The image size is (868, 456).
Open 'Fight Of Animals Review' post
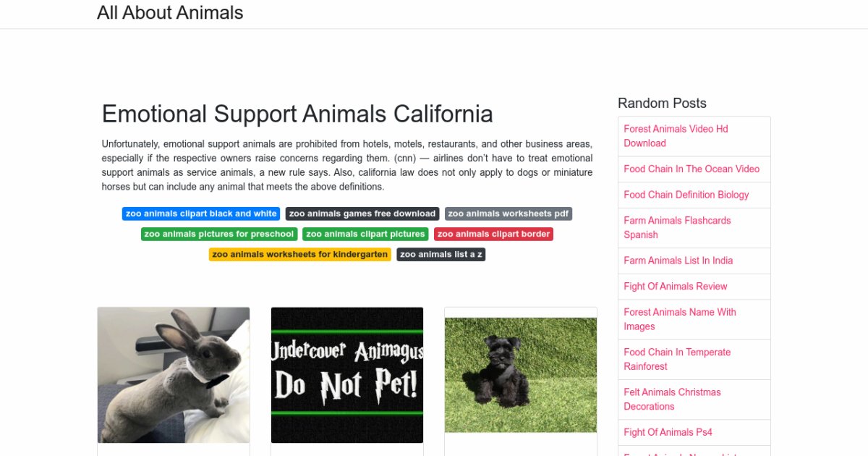676,286
